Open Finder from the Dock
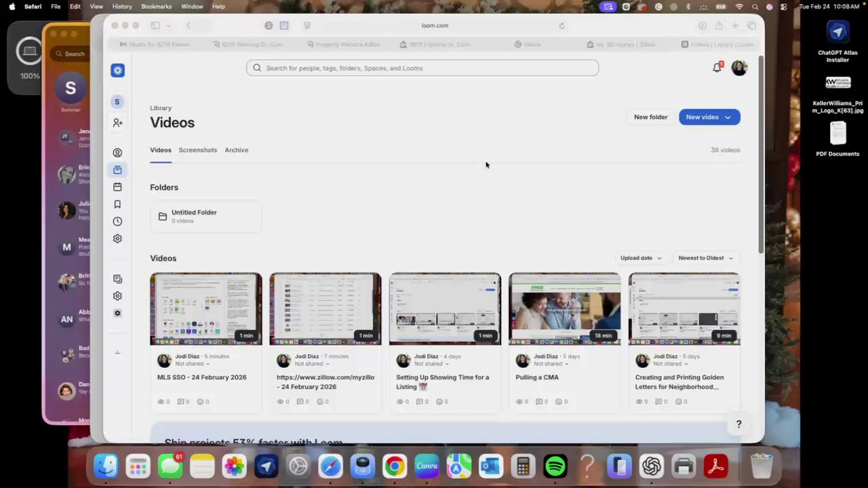 pos(106,466)
